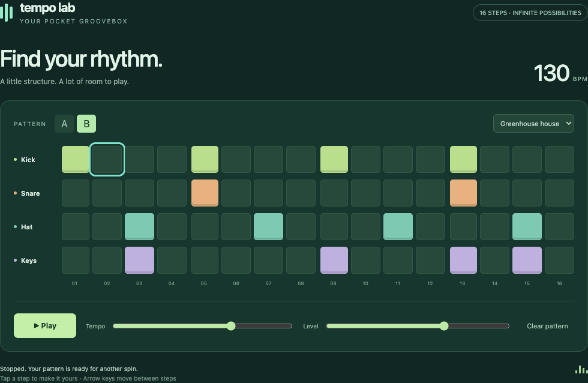
Task: Click the Level label
Action: (311, 327)
